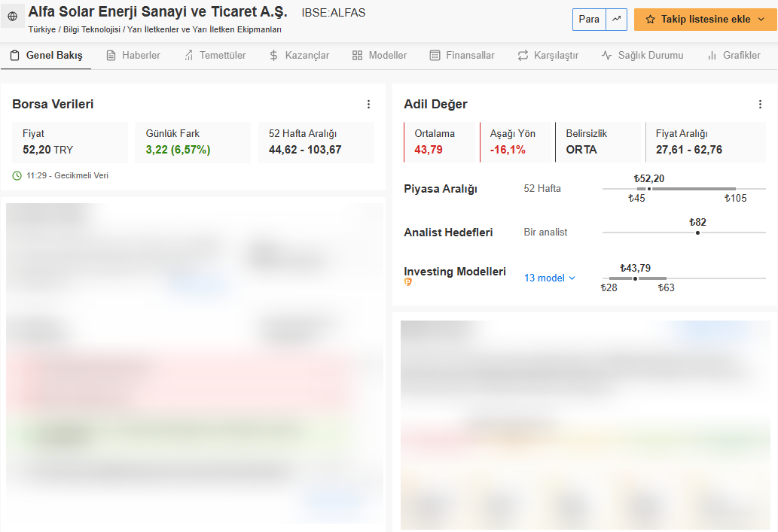Screen dimensions: 778x532
Task: Open the Modeller tab
Action: 380,56
